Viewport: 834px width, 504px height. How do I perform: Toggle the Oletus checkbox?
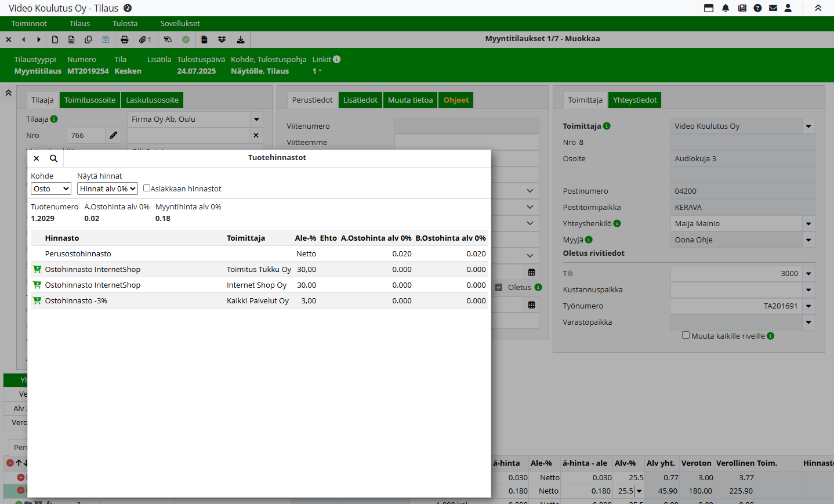pos(498,287)
